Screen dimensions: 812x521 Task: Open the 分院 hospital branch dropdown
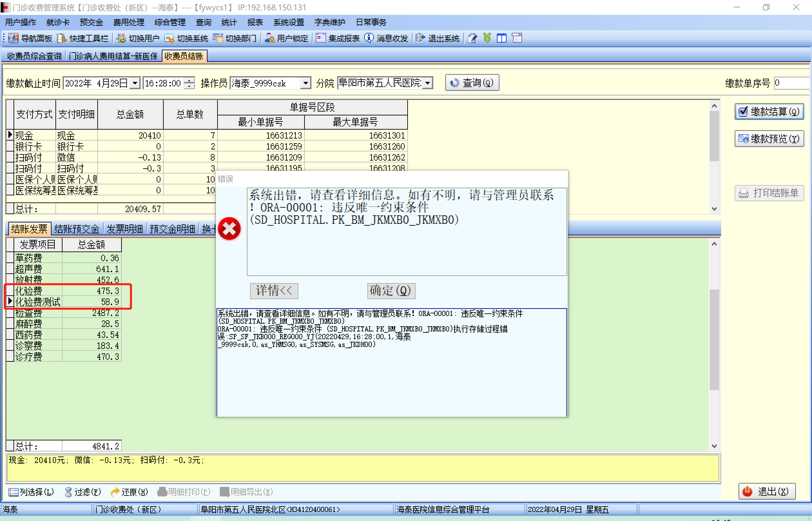click(428, 83)
